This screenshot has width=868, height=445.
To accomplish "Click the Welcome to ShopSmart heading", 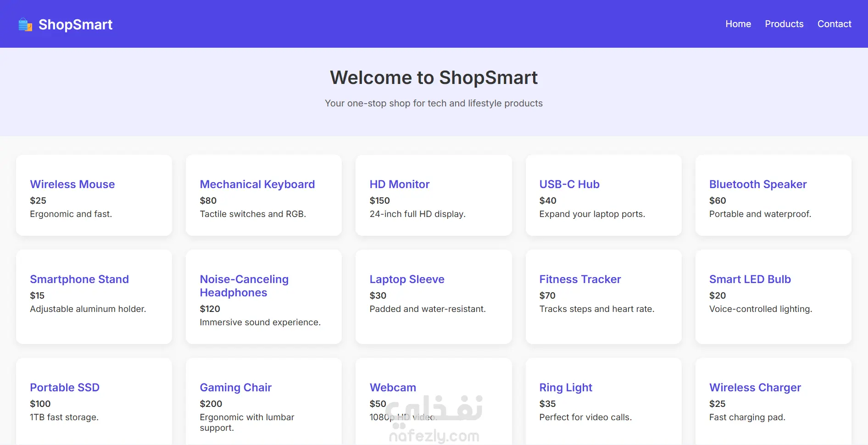I will coord(434,78).
